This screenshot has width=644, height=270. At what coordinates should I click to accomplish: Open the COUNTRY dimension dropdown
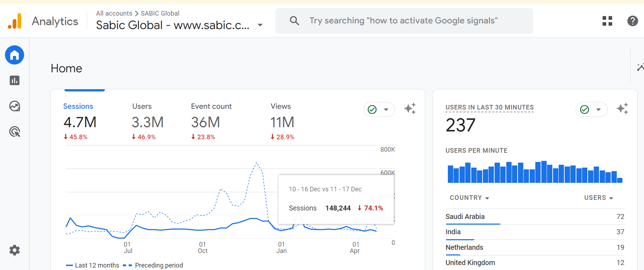(x=469, y=198)
